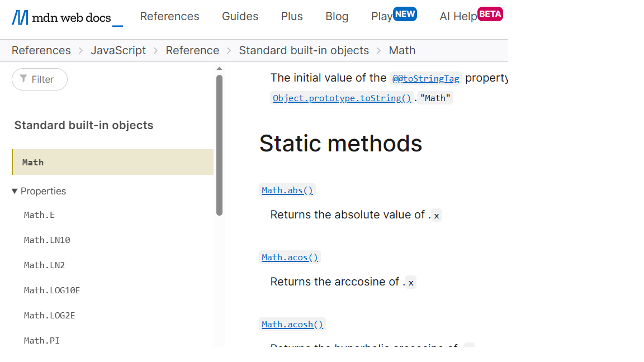Select Math.LN10 in the sidebar
Viewport: 644px width, 362px height.
coord(47,240)
